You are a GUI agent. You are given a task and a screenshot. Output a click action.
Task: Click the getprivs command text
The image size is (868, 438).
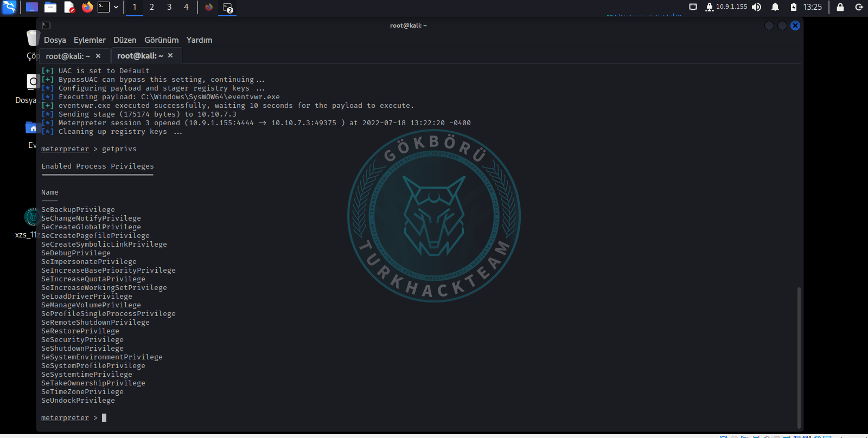coord(119,149)
